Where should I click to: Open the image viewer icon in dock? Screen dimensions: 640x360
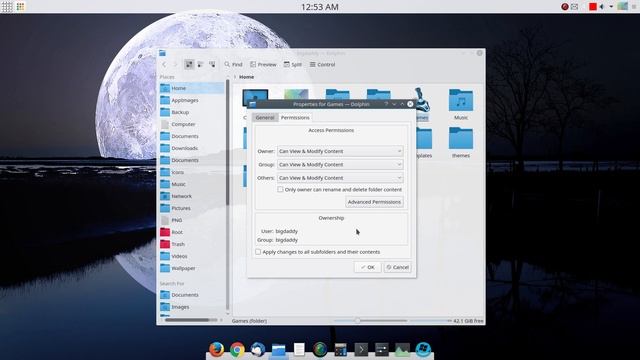click(x=402, y=349)
